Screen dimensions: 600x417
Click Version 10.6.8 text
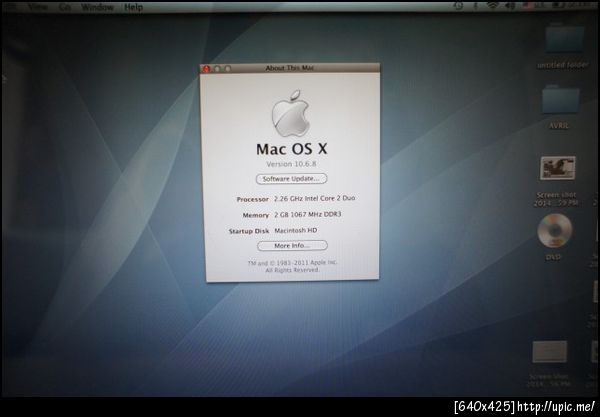(x=291, y=164)
